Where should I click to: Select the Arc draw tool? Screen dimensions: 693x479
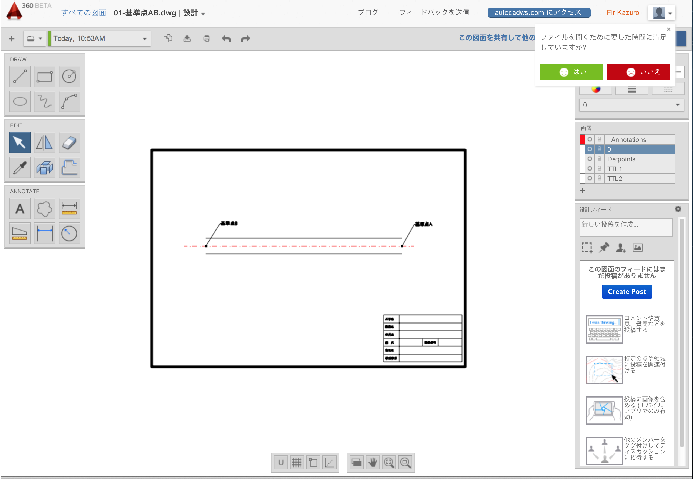coord(69,101)
